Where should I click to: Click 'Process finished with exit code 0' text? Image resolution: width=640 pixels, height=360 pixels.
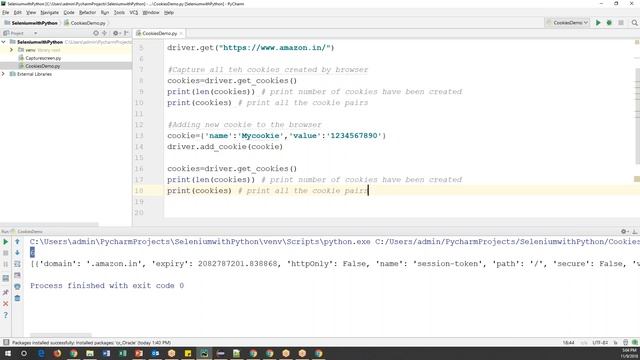point(107,286)
